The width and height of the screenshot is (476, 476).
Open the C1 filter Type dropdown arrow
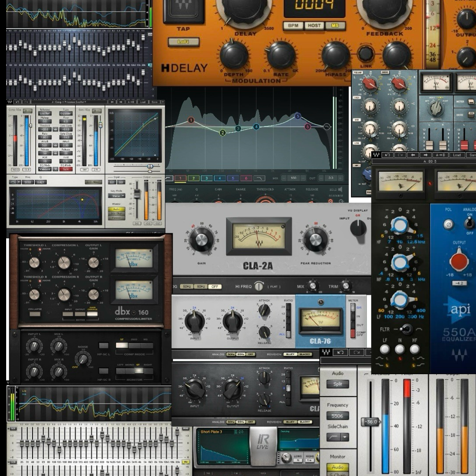pyautogui.click(x=19, y=182)
